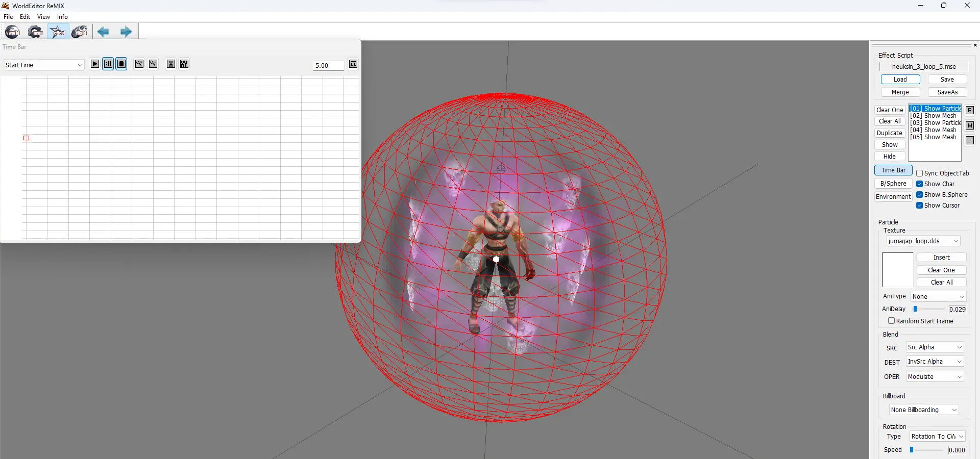Screen dimensions: 980x459
Task: Zoom out the time bar graph
Action: point(153,64)
